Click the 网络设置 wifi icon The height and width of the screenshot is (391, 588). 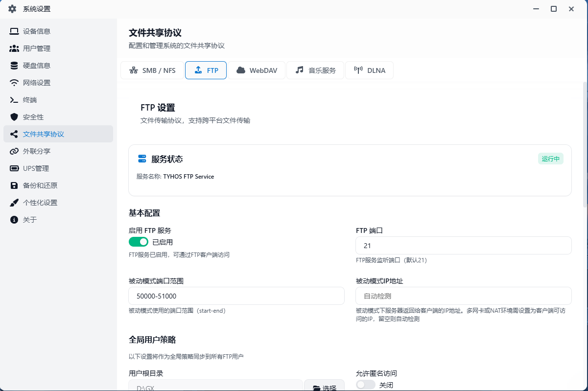[x=14, y=83]
